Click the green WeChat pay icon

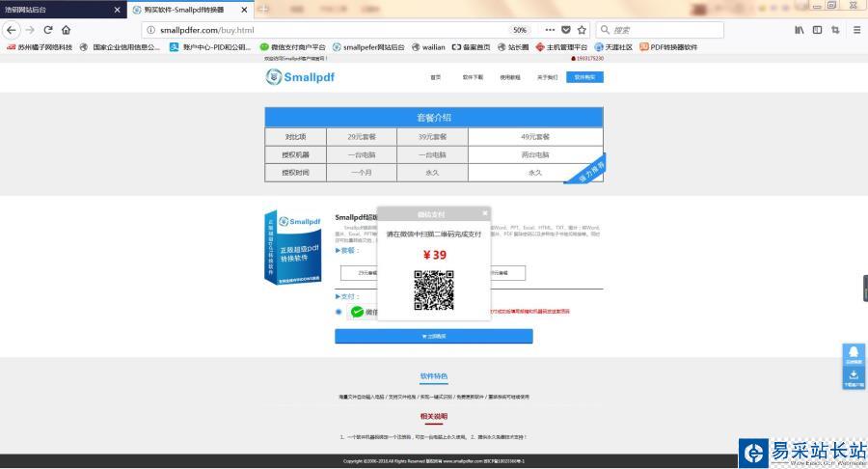357,312
